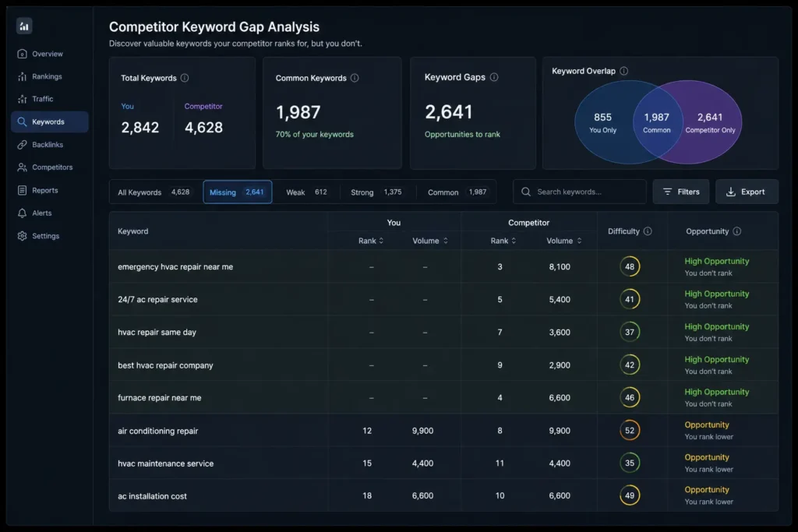Open the Reports document icon

[22, 190]
